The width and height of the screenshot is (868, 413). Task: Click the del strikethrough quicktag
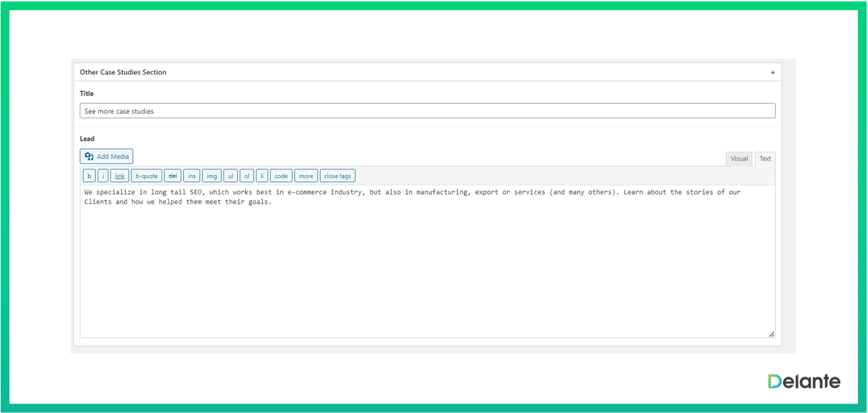pos(172,176)
